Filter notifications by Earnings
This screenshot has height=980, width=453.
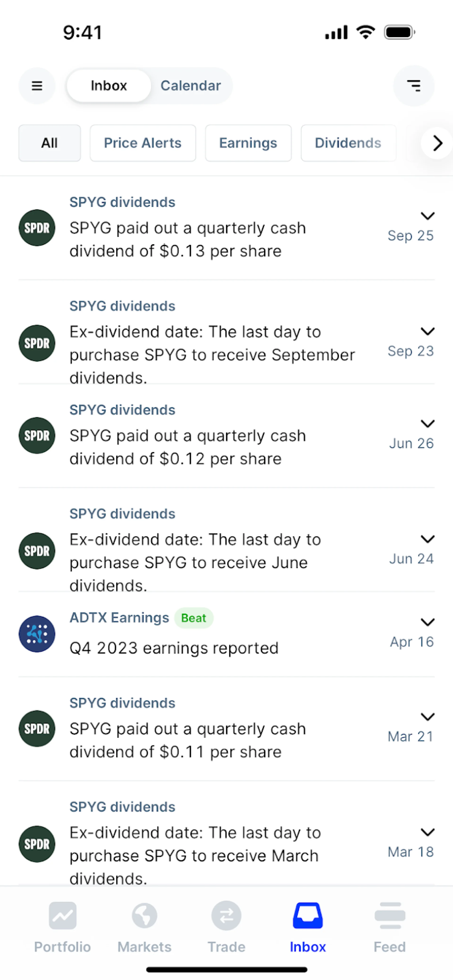point(248,143)
